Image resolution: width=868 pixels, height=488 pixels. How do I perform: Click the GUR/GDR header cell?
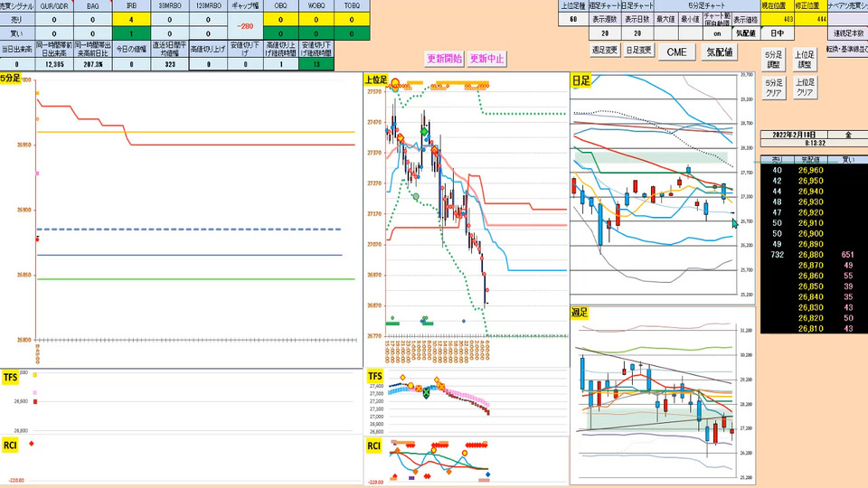[53, 5]
